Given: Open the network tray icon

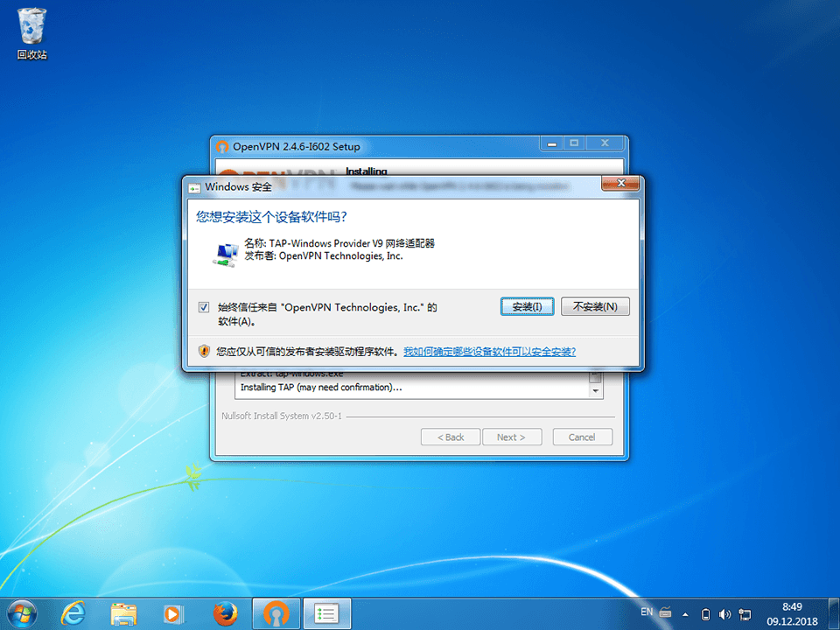Looking at the screenshot, I should tap(745, 614).
